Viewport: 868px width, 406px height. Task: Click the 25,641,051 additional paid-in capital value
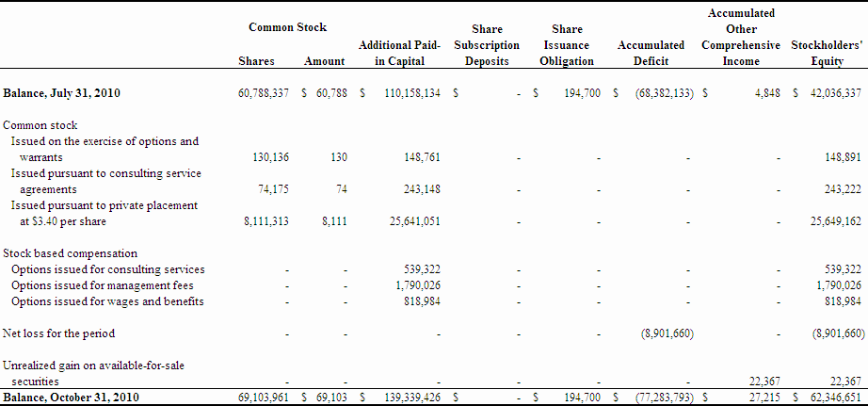click(x=407, y=222)
